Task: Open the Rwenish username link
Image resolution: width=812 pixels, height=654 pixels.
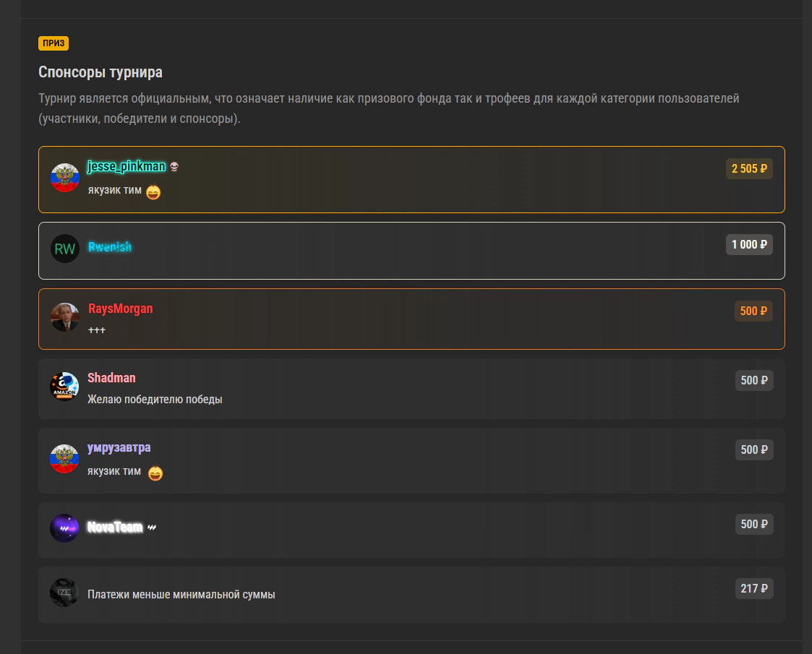Action: (x=110, y=247)
